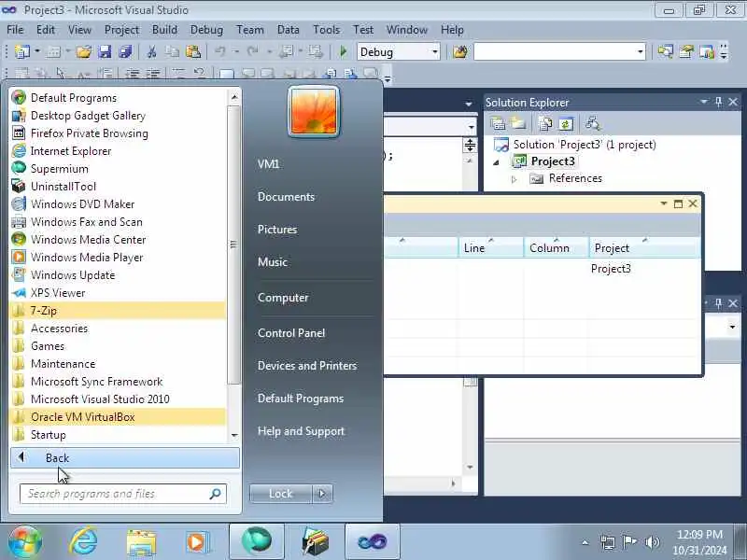Select Solution 'Project3' (1 project) row

585,145
